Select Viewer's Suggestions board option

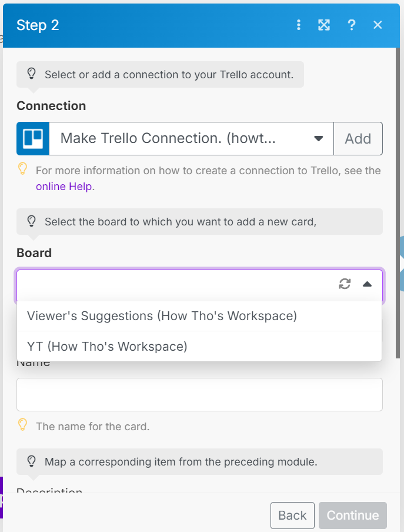tap(199, 316)
